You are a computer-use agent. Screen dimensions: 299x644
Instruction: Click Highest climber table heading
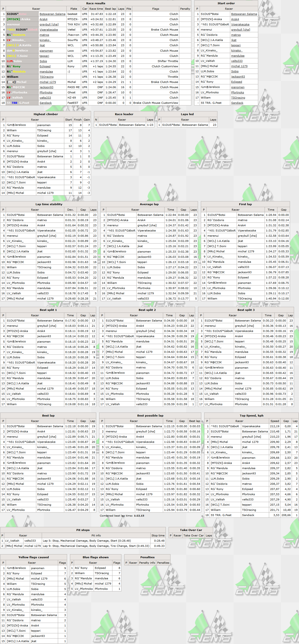[46, 114]
